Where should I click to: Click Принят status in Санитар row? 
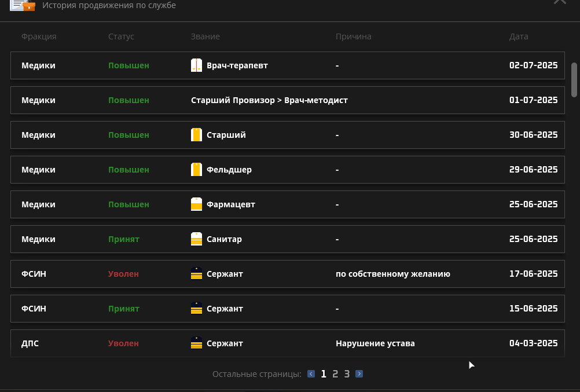coord(123,240)
